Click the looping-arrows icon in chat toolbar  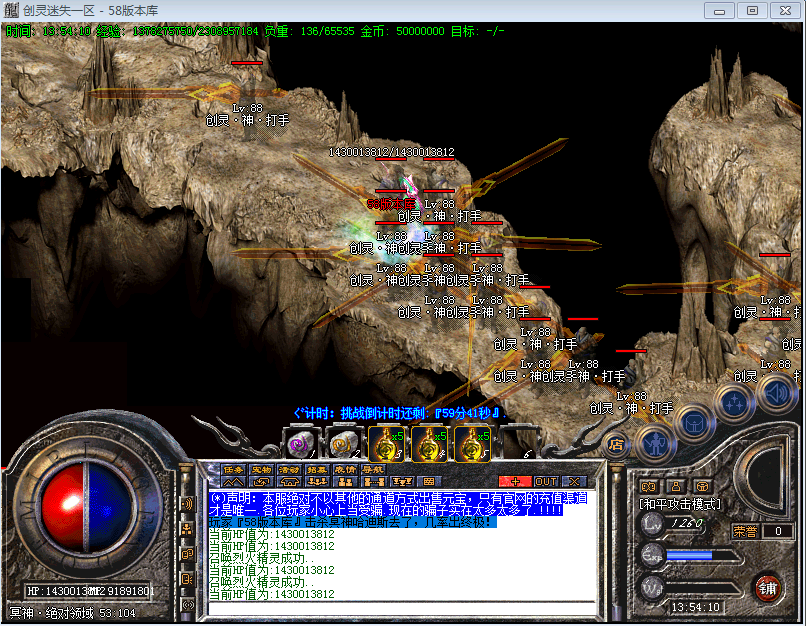pos(261,482)
